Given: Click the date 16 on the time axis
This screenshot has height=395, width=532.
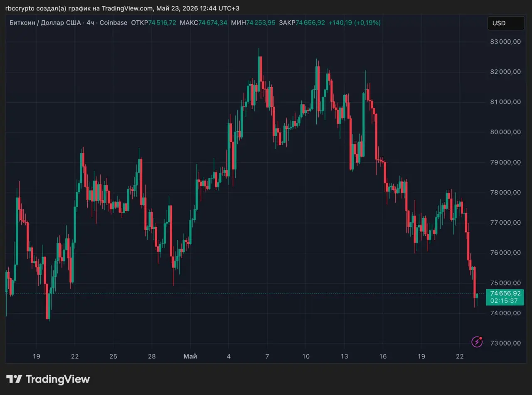Looking at the screenshot, I should tap(383, 356).
